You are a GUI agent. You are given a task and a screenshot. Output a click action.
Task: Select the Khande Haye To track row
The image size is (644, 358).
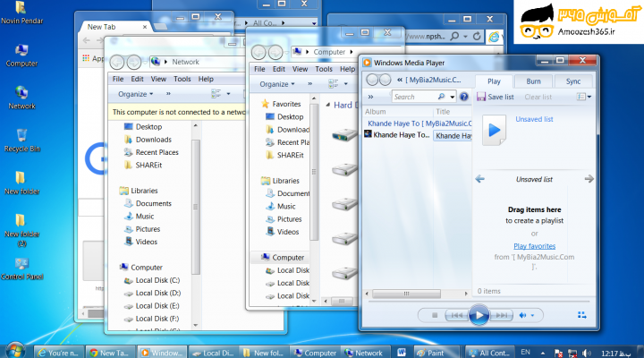418,135
